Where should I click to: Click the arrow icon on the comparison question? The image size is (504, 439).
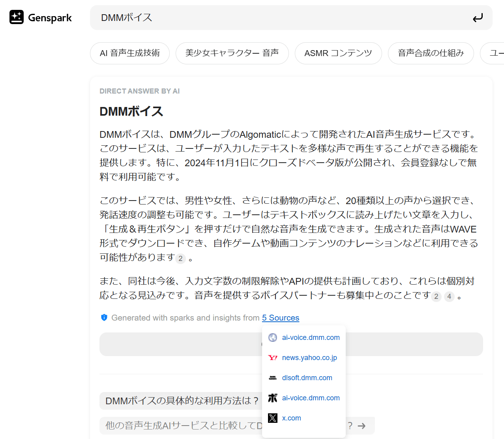[362, 426]
